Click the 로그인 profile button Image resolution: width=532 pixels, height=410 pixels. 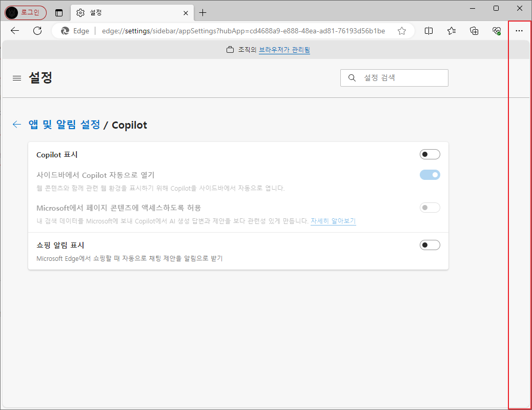coord(26,13)
